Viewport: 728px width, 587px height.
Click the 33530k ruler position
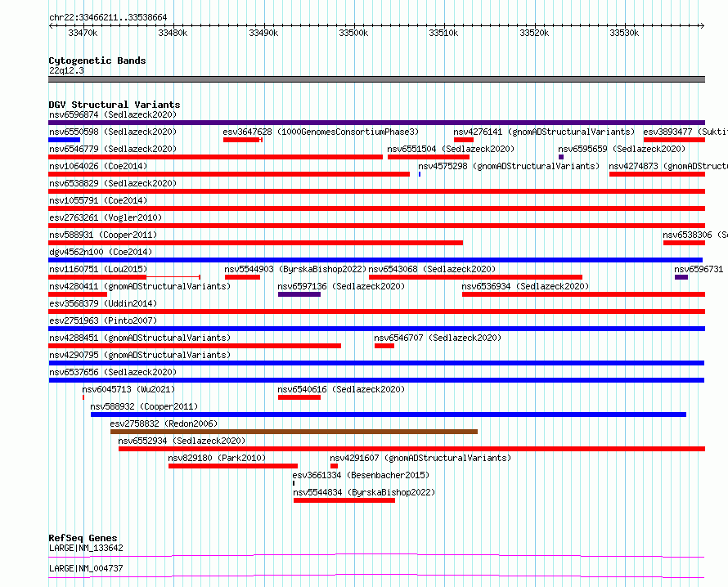point(624,33)
